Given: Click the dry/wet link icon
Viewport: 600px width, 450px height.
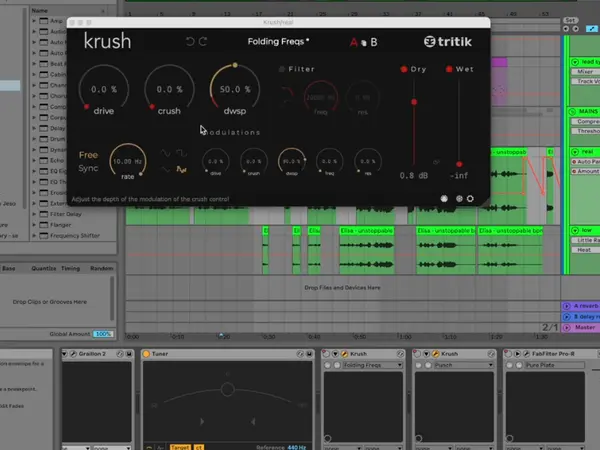Looking at the screenshot, I should (436, 162).
